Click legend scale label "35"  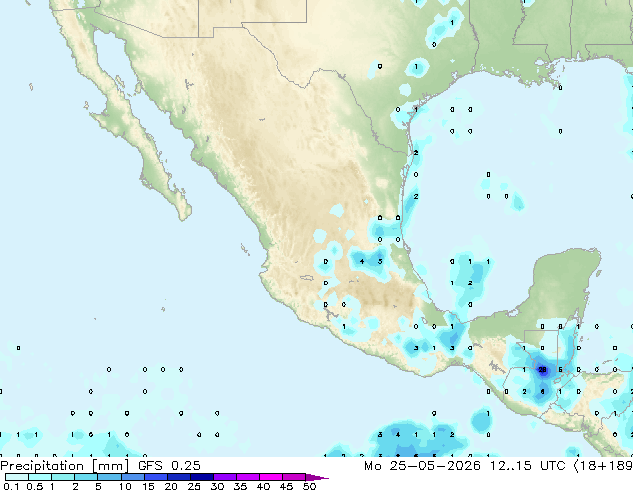pos(240,486)
